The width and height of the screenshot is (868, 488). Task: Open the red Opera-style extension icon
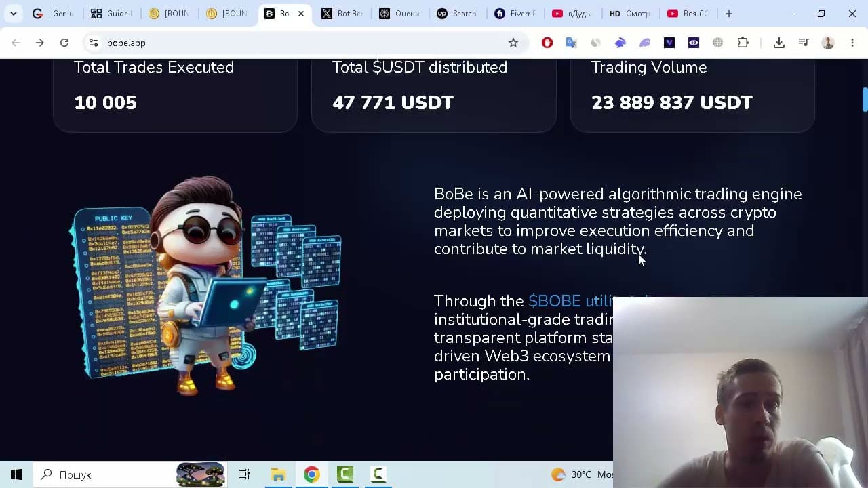point(547,43)
